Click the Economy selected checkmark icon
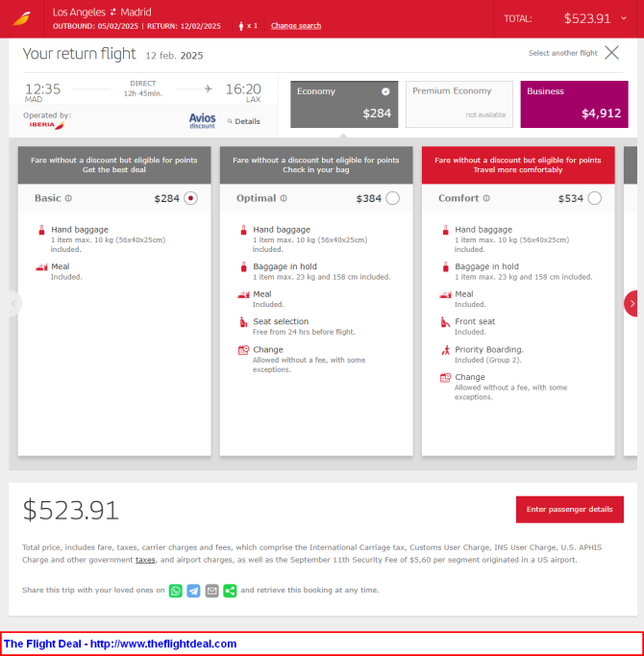This screenshot has height=656, width=644. tap(385, 91)
